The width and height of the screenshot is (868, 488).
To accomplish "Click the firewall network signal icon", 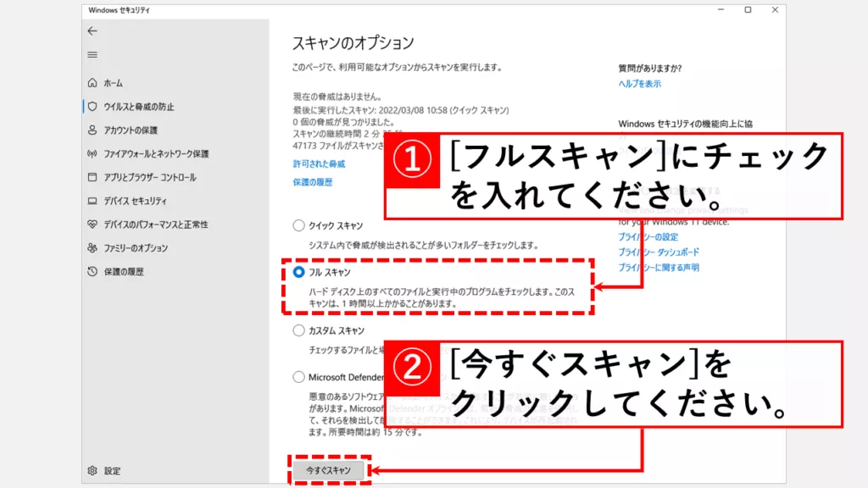I will tap(92, 154).
